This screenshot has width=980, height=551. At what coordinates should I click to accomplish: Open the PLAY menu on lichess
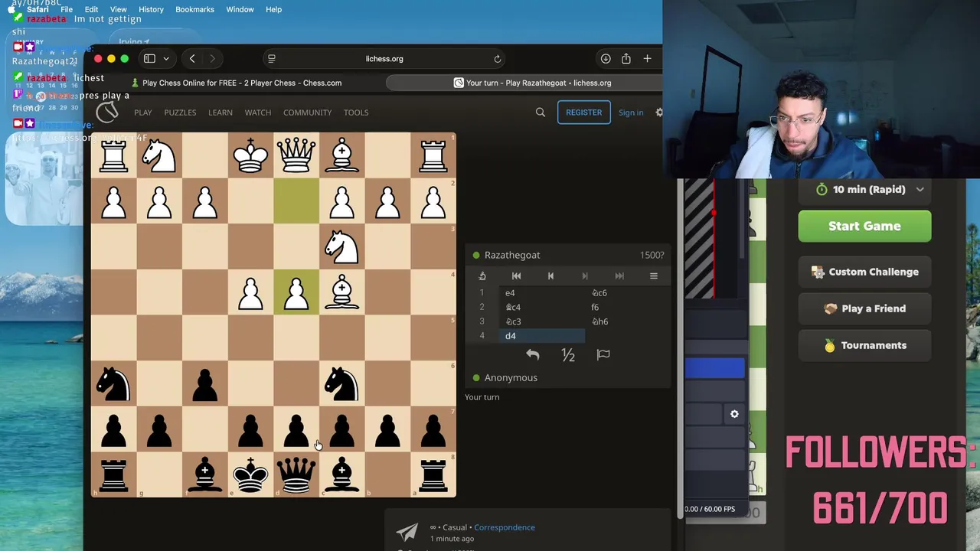(x=143, y=112)
